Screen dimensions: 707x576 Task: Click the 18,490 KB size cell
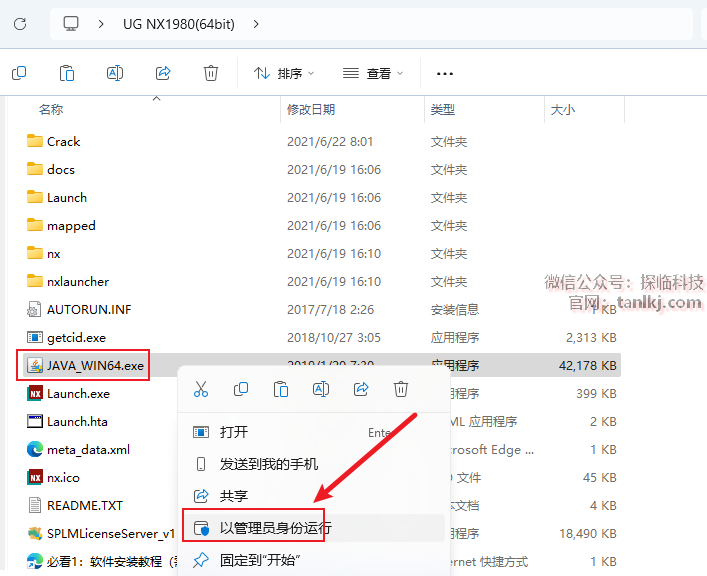point(588,534)
